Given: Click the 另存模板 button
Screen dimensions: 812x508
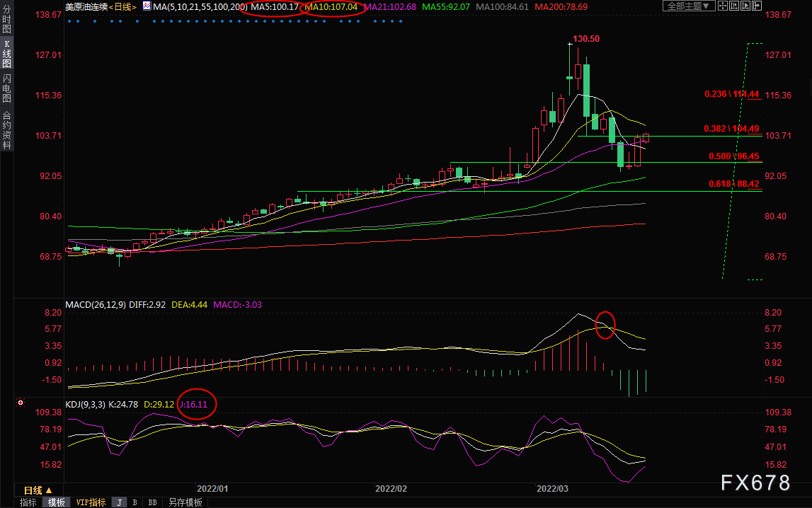Looking at the screenshot, I should [x=185, y=502].
